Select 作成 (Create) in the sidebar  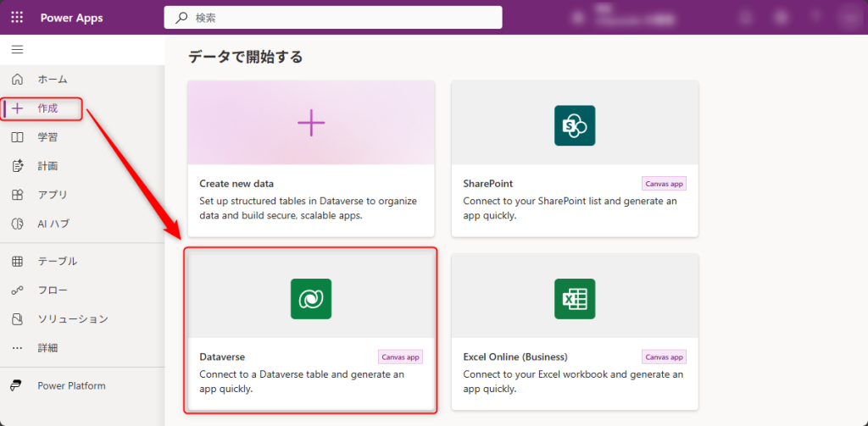pyautogui.click(x=47, y=108)
